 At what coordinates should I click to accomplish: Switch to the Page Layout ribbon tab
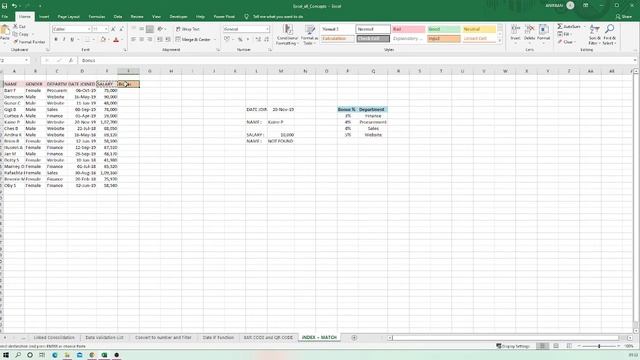[69, 17]
